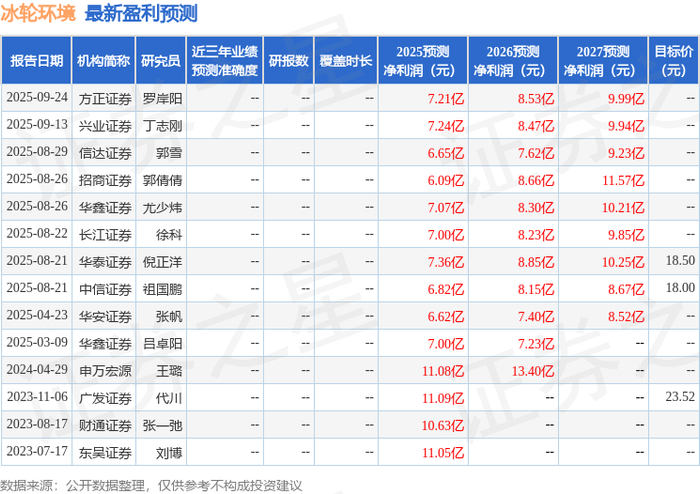Click the 目标价(元) column header
Viewport: 700px width, 494px height.
(674, 61)
